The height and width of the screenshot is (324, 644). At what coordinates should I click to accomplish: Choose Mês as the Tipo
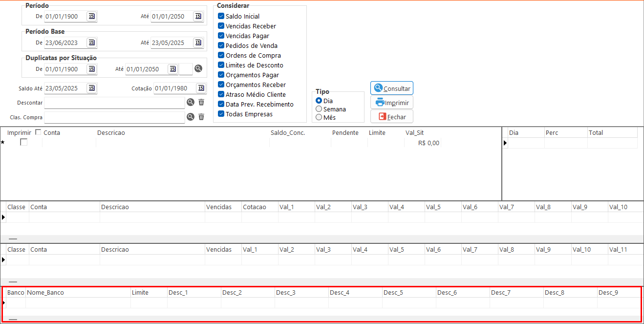point(319,117)
